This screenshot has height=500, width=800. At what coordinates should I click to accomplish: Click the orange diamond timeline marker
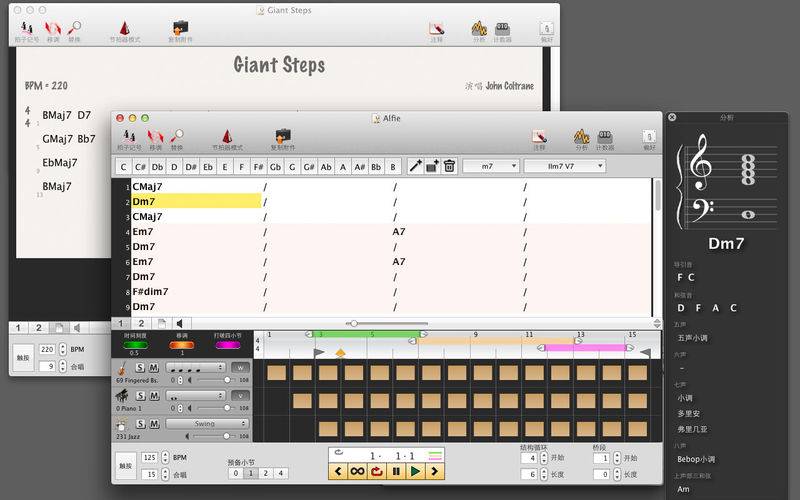(x=340, y=353)
